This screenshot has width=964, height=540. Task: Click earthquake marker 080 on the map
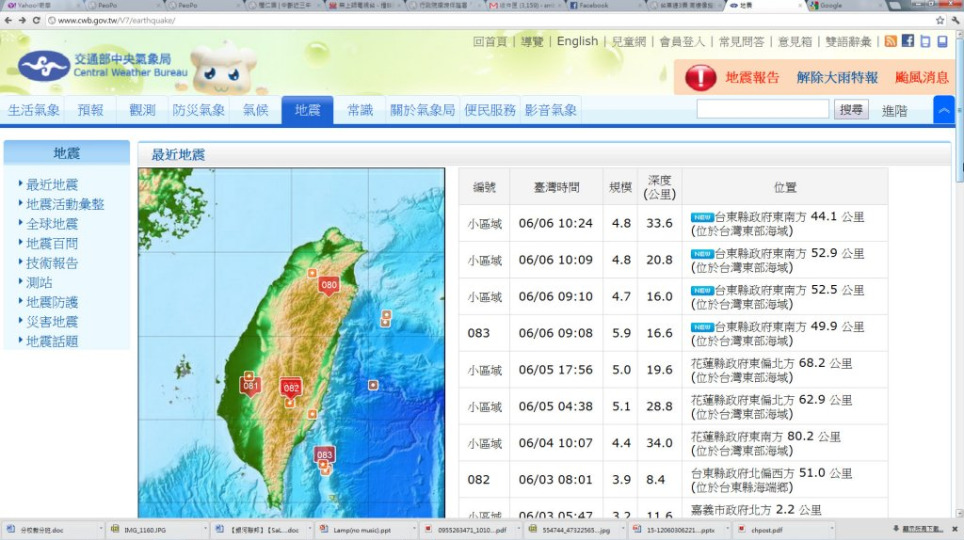coord(329,285)
